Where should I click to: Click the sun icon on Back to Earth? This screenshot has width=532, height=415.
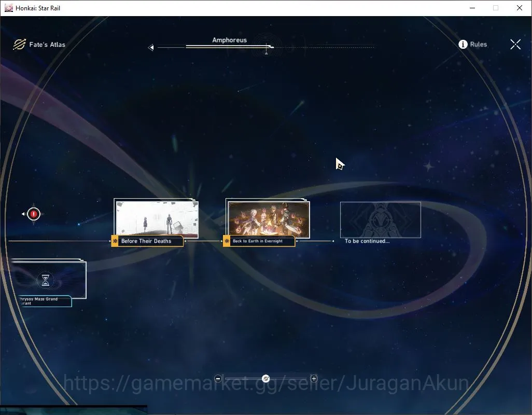227,241
